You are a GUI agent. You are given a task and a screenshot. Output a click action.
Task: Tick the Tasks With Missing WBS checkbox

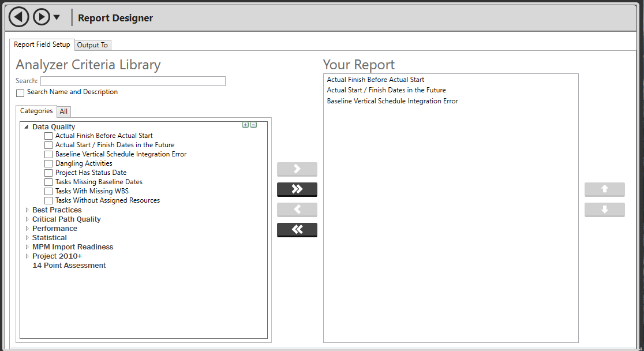(x=48, y=192)
